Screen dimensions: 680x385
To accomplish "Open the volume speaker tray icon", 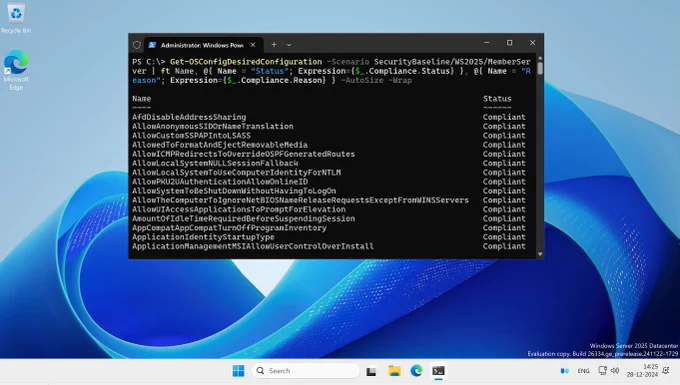I will [x=615, y=371].
